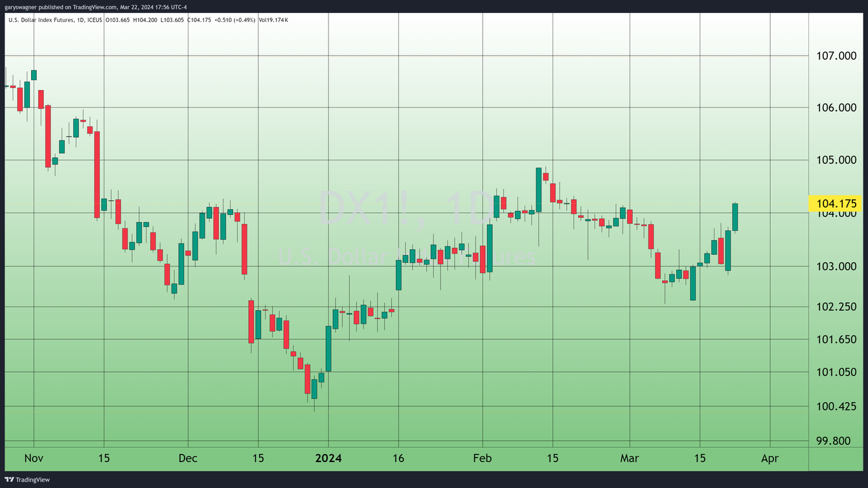Screen dimensions: 868x488
Task: Select the Apr label on time axis
Action: tap(771, 458)
